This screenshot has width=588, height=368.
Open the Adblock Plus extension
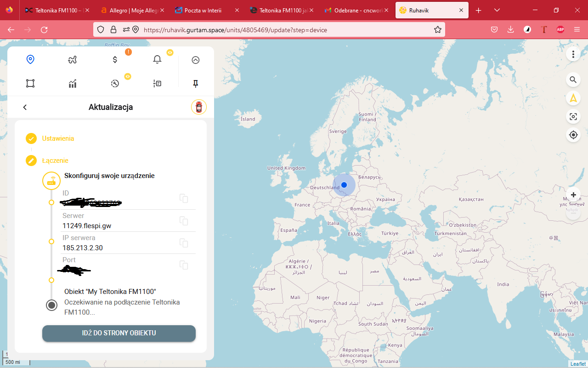[x=560, y=29]
